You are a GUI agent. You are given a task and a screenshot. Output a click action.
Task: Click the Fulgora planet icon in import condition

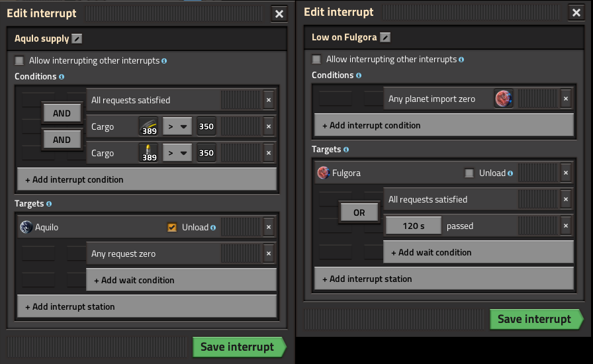click(503, 99)
